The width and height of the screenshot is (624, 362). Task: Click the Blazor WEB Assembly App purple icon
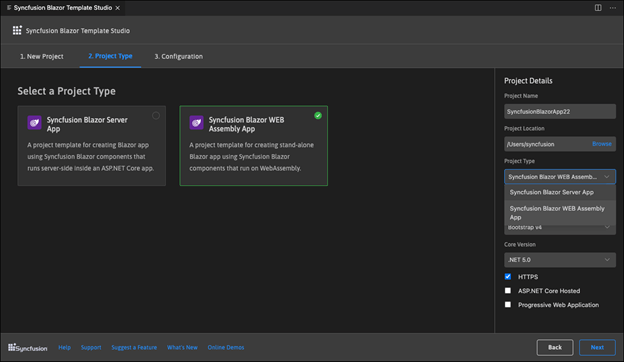click(x=196, y=123)
